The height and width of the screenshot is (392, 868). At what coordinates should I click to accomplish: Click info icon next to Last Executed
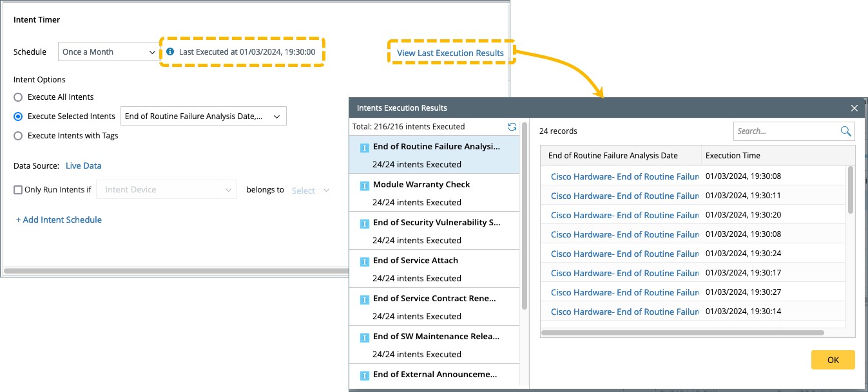(170, 51)
